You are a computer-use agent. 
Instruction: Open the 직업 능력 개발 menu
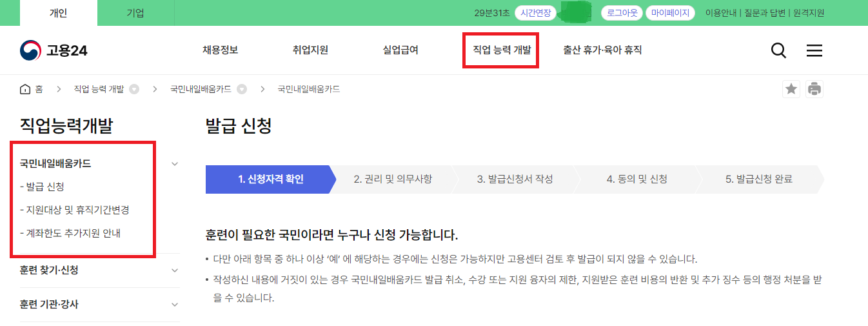tap(502, 50)
